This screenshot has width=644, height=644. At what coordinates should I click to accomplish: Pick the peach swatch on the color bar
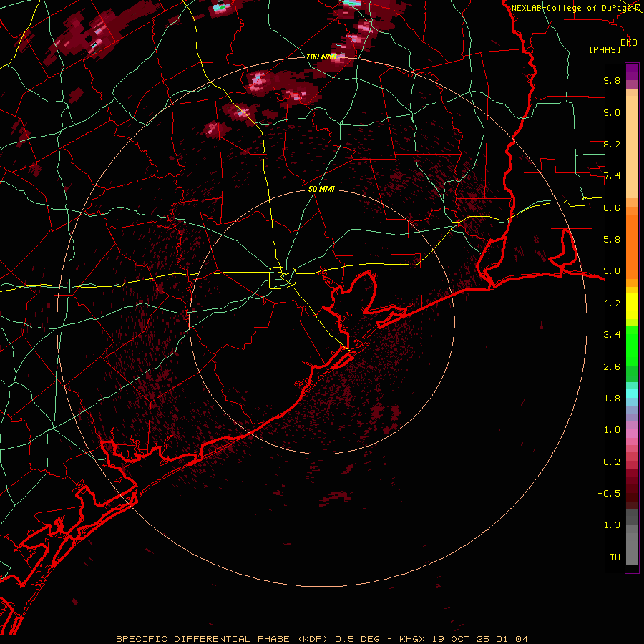[x=632, y=148]
